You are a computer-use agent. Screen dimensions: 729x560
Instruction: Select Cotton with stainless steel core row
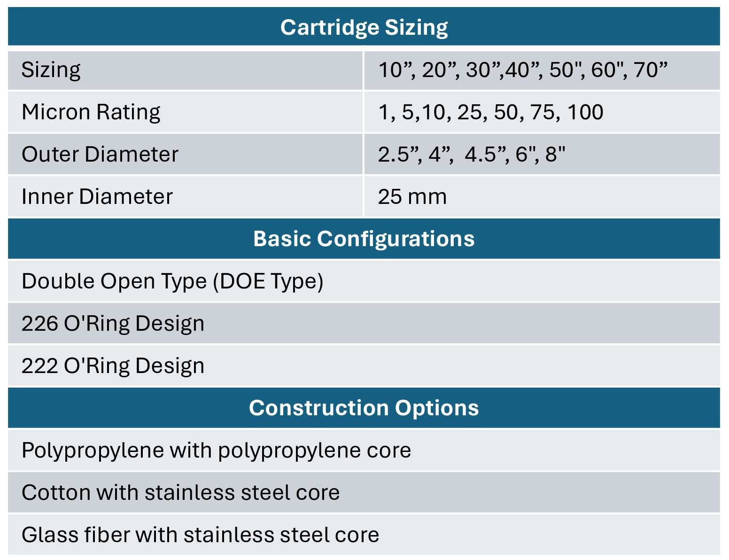click(364, 492)
